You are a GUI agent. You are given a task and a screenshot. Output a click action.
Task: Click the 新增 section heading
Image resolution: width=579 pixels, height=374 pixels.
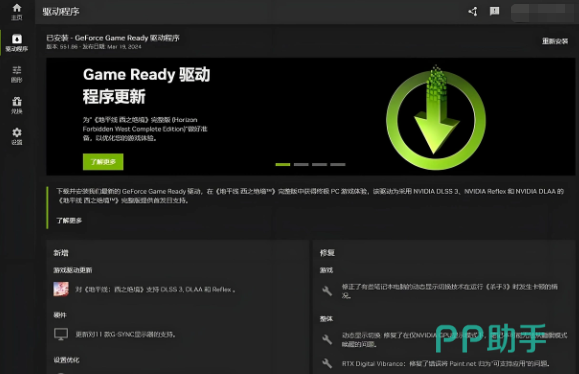pos(61,253)
